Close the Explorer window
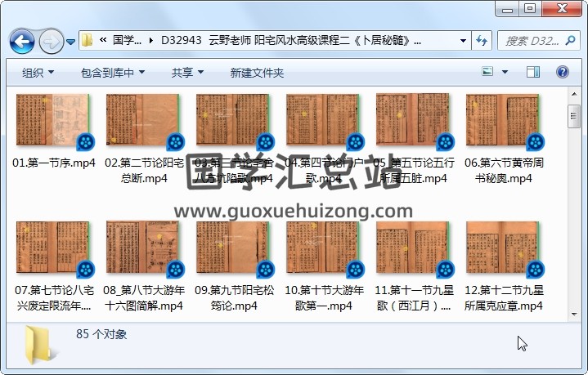The width and height of the screenshot is (588, 375). click(x=562, y=9)
